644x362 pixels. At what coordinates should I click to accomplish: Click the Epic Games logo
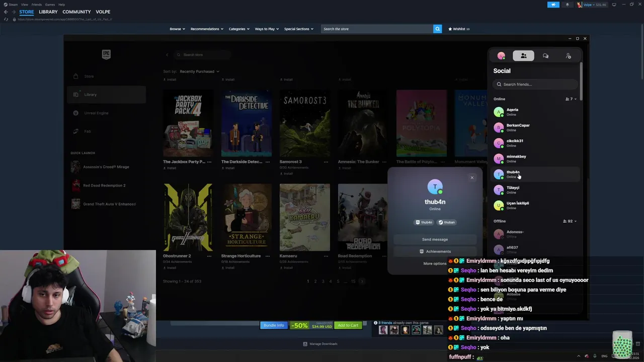tap(106, 54)
